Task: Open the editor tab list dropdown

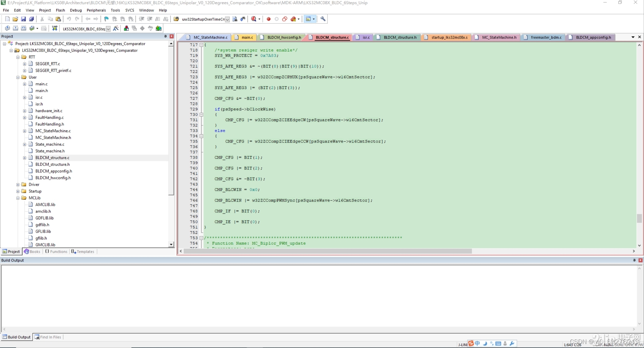Action: tap(633, 37)
